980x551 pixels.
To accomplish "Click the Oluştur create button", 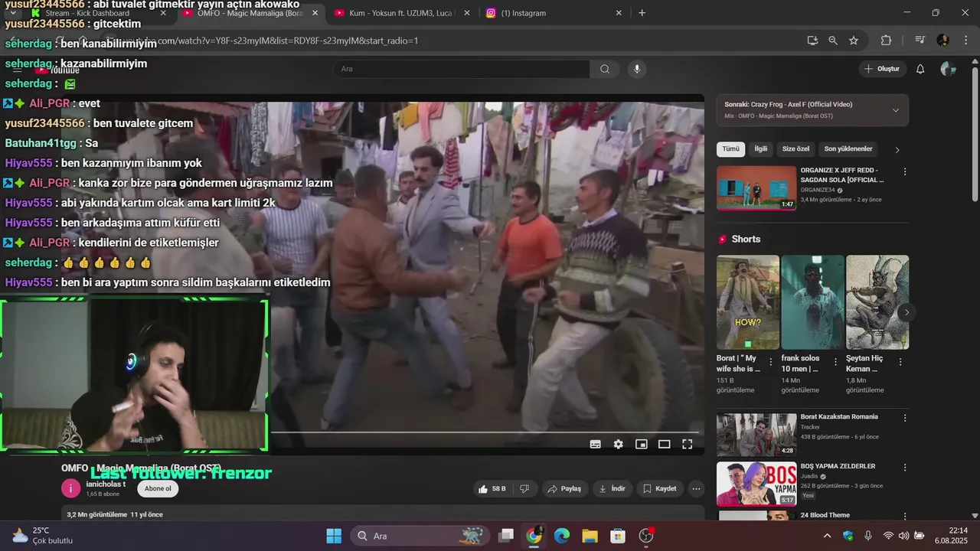I will (882, 69).
